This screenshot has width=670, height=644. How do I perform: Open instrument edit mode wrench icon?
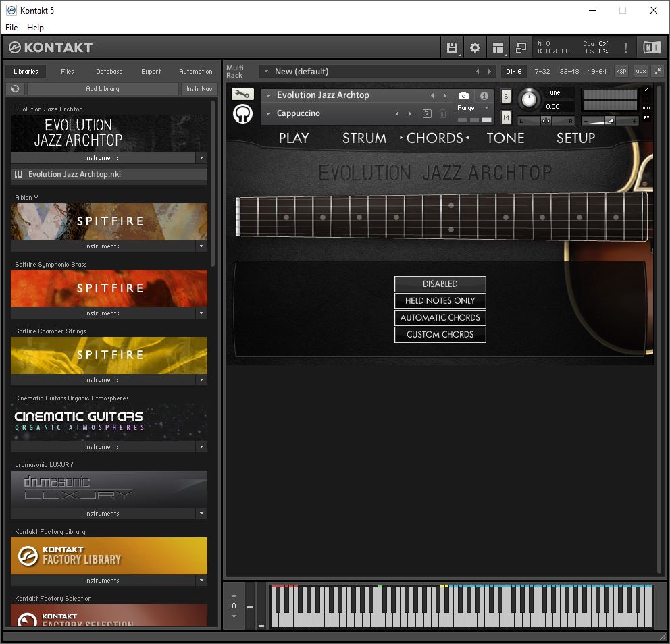[x=242, y=94]
